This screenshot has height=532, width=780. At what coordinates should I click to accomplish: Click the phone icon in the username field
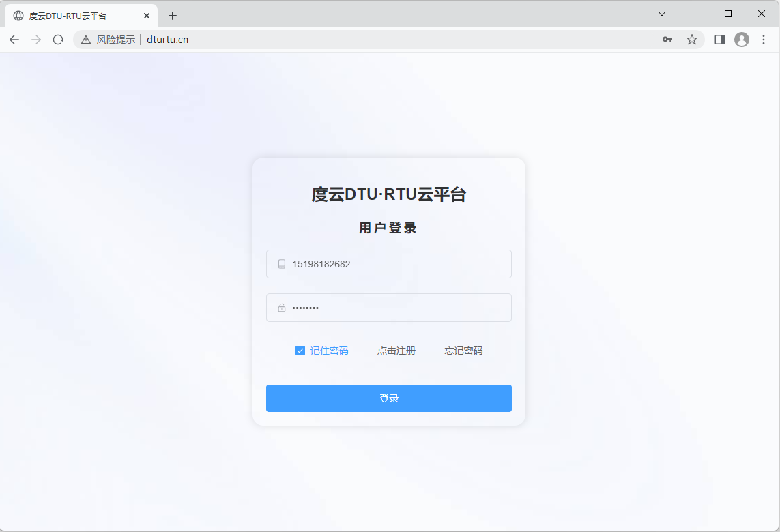pyautogui.click(x=281, y=264)
